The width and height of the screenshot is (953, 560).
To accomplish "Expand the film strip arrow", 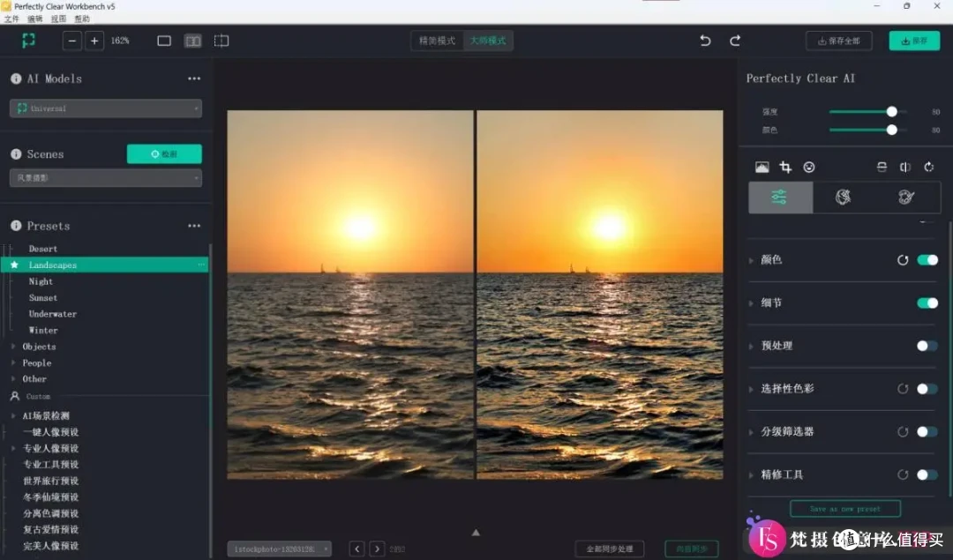I will coord(476,533).
